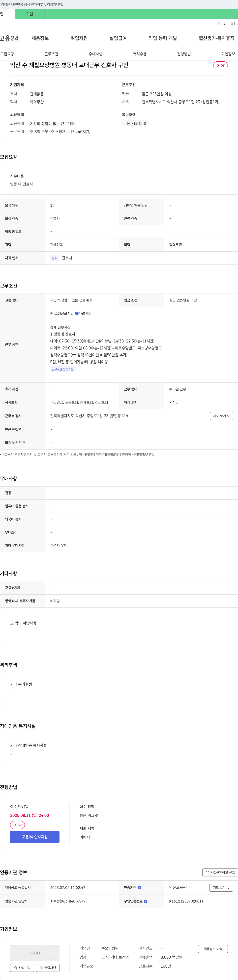Jump to the 전형방법 section tab

tap(184, 54)
